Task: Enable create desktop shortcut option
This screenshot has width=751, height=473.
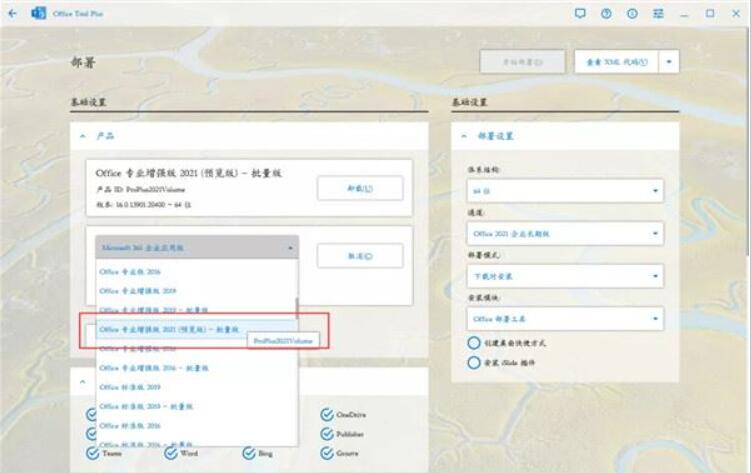Action: [474, 343]
